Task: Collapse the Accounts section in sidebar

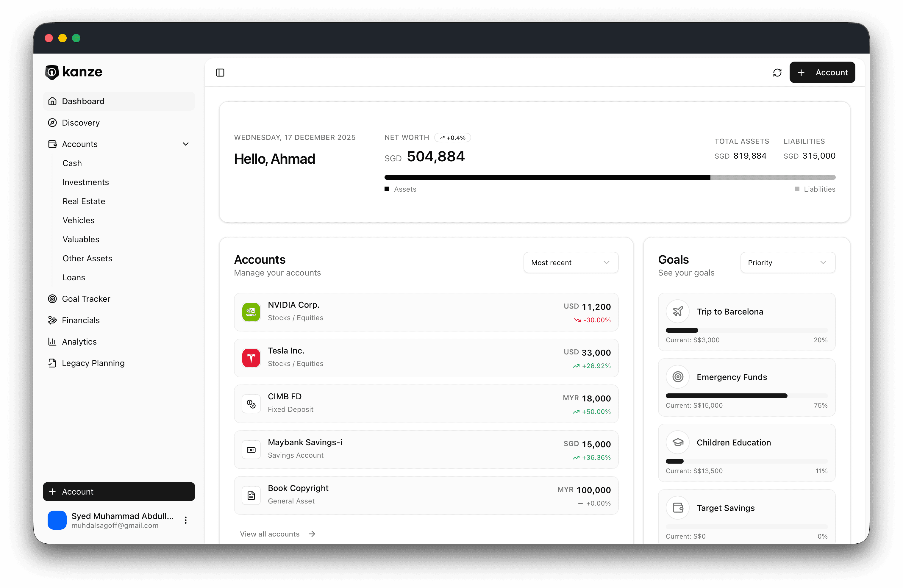Action: pyautogui.click(x=185, y=144)
